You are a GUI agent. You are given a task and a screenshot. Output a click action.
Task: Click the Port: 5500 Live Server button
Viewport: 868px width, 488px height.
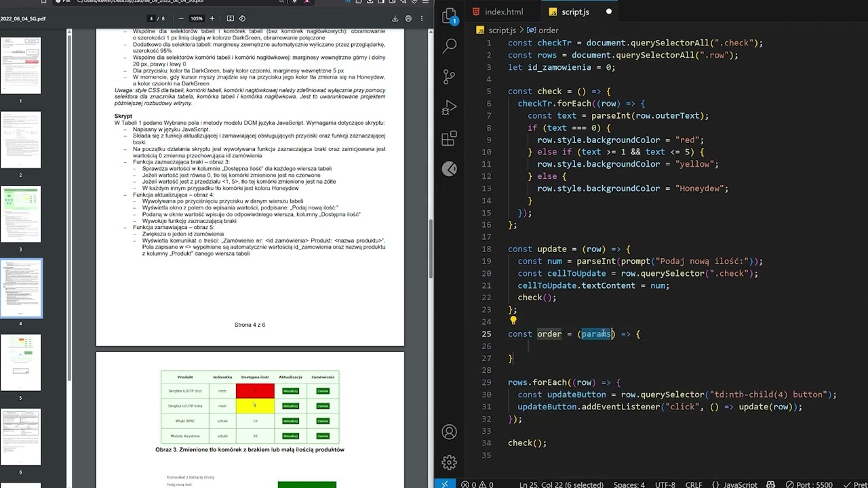pos(808,485)
